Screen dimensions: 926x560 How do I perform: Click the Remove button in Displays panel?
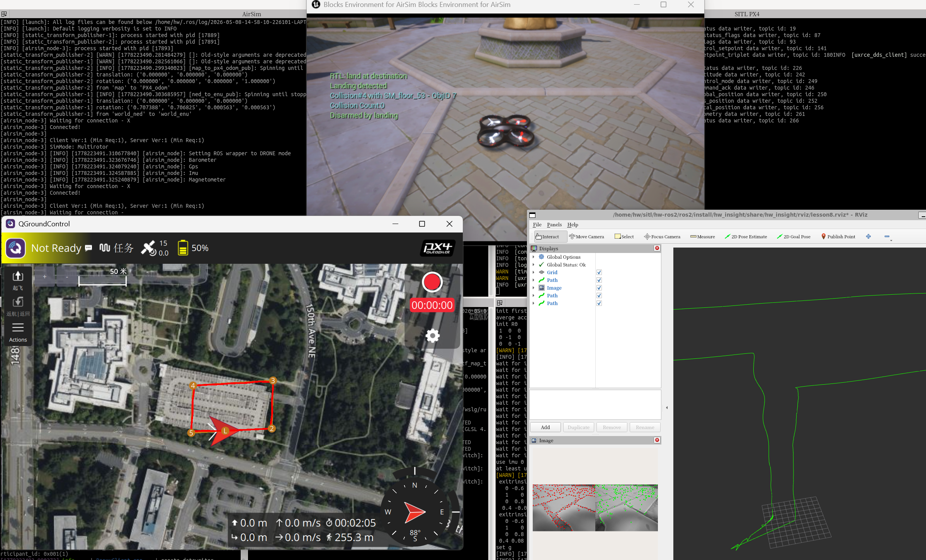point(612,427)
